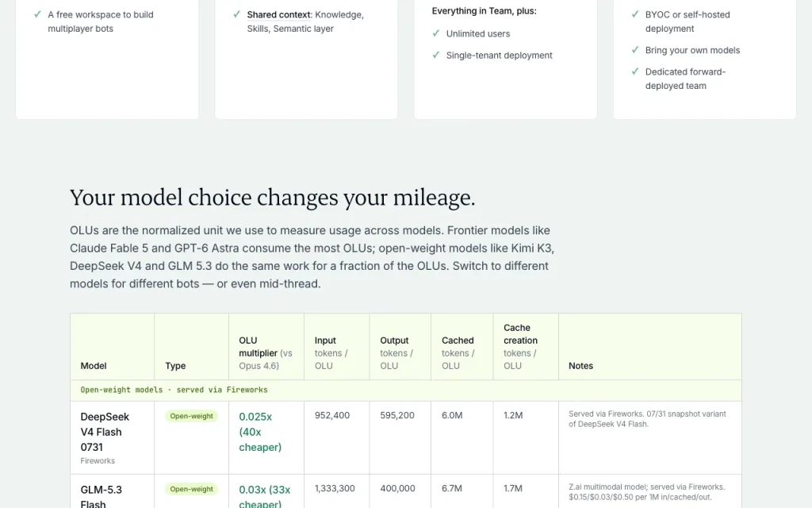The width and height of the screenshot is (812, 508).
Task: Click 'Open-weight models · served via Fireworks' row
Action: pyautogui.click(x=406, y=391)
